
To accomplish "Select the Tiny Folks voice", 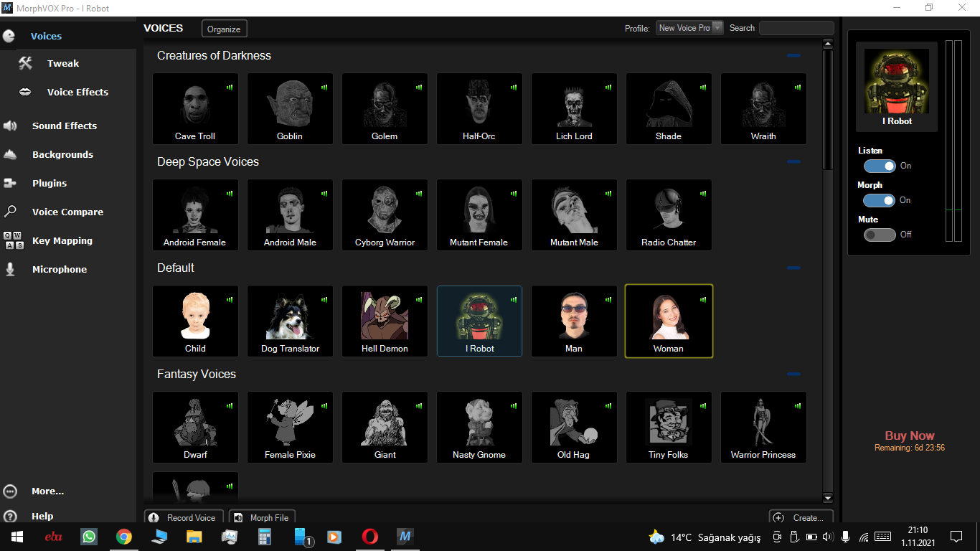I will coord(669,427).
